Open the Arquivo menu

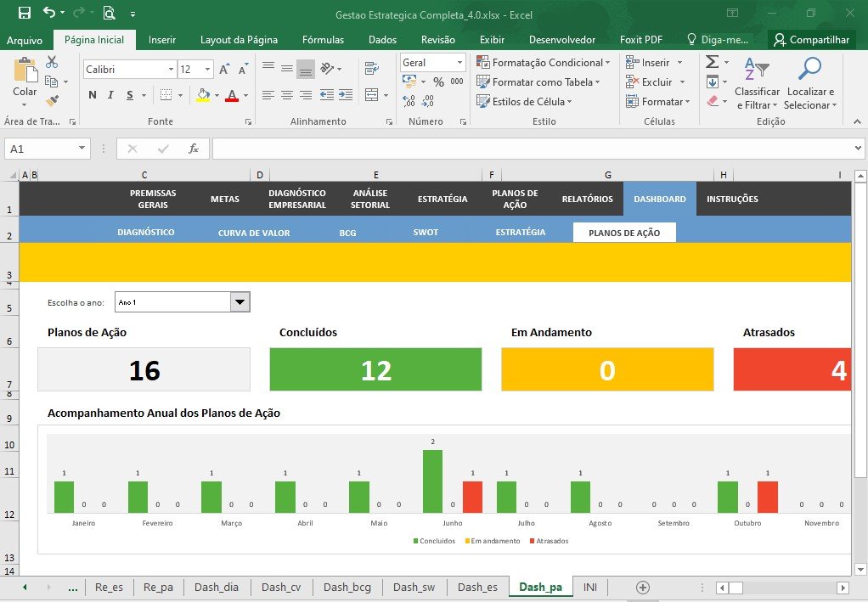point(25,40)
